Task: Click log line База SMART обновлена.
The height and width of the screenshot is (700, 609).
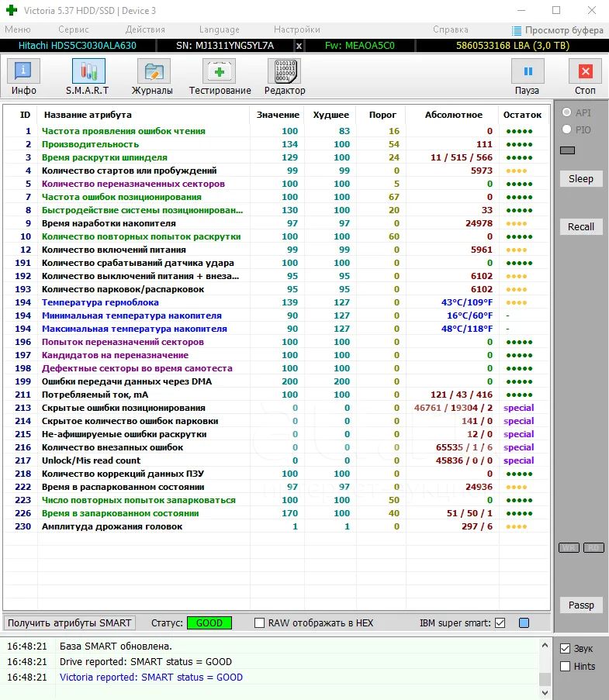Action: [116, 646]
